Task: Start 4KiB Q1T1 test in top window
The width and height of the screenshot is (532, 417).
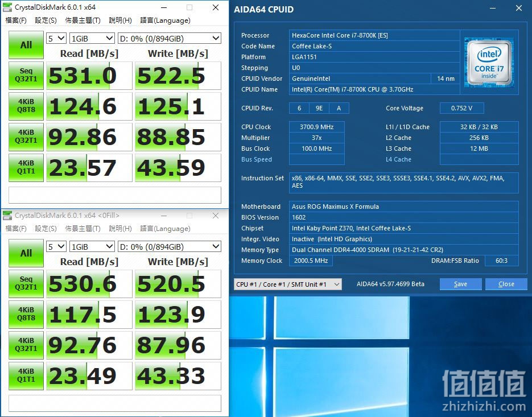Action: (26, 167)
